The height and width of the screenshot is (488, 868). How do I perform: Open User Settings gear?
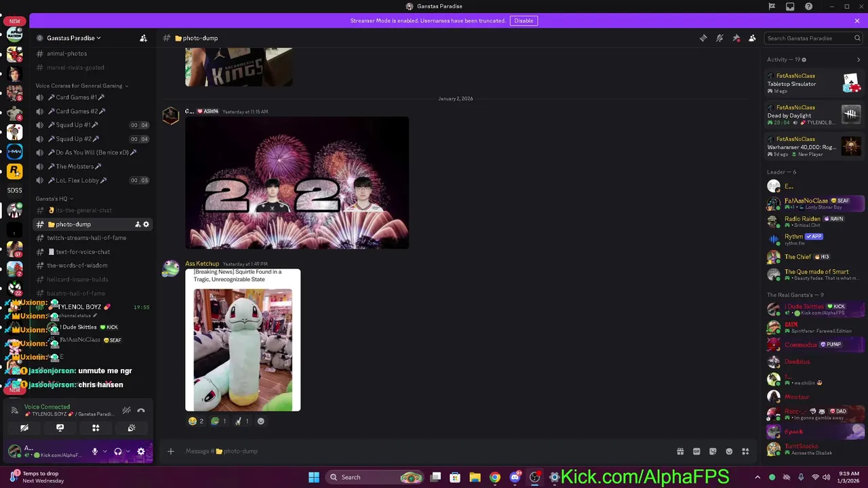pos(141,451)
